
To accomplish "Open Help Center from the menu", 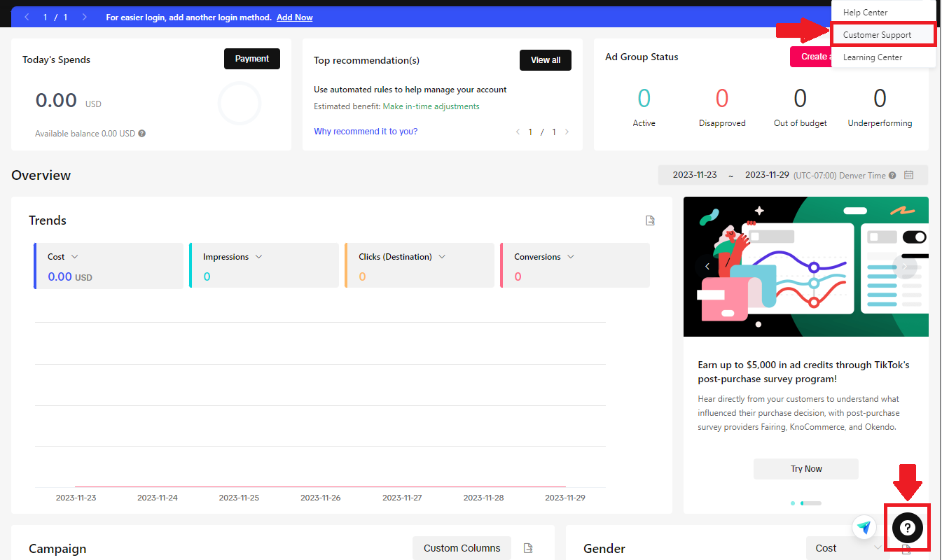I will (x=865, y=13).
